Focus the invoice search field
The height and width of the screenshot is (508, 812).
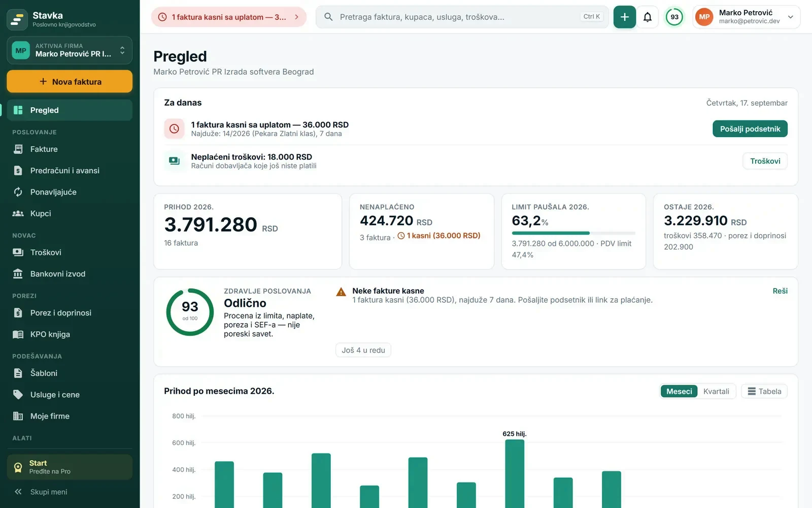click(462, 17)
